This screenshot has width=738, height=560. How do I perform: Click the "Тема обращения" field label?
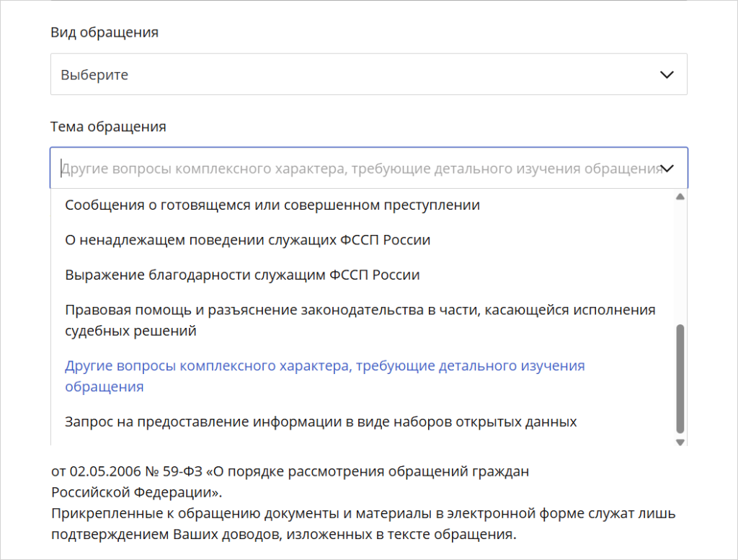(x=108, y=127)
